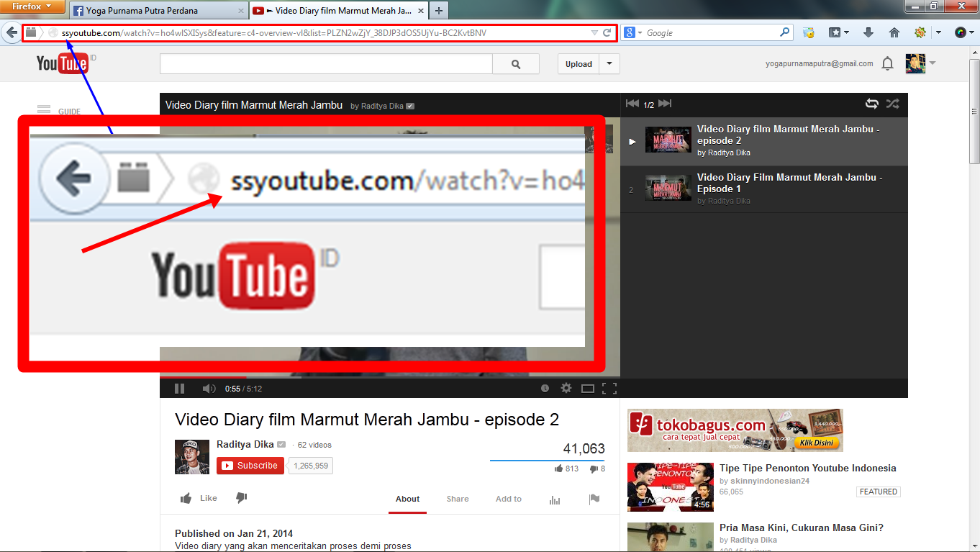Expand the Upload button dropdown arrow
980x552 pixels.
click(609, 64)
